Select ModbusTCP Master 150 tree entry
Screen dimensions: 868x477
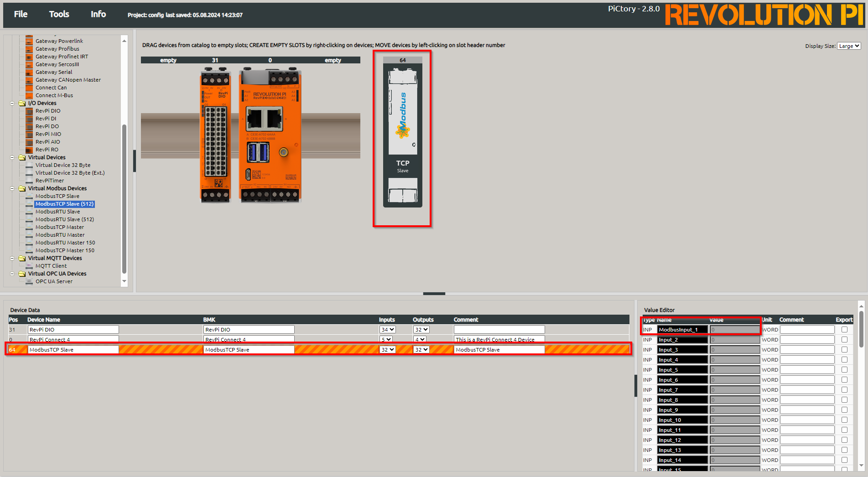(x=65, y=250)
